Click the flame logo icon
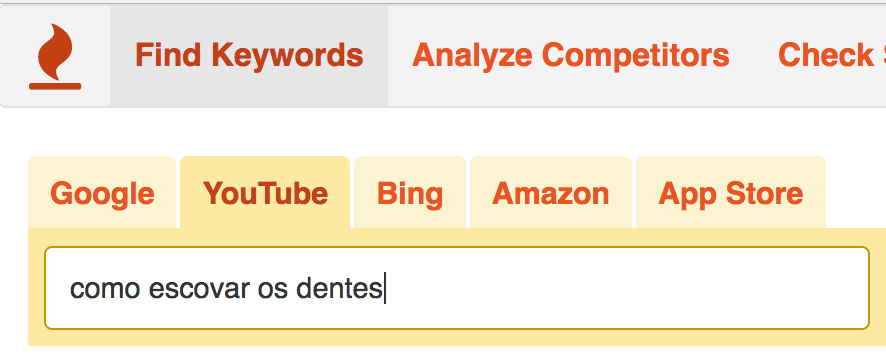Image resolution: width=886 pixels, height=364 pixels. 55,57
